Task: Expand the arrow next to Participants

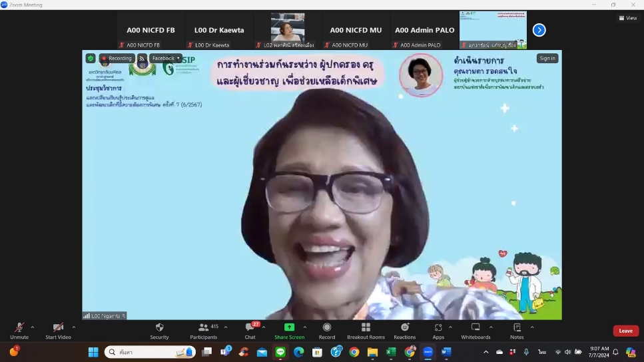Action: [x=226, y=327]
